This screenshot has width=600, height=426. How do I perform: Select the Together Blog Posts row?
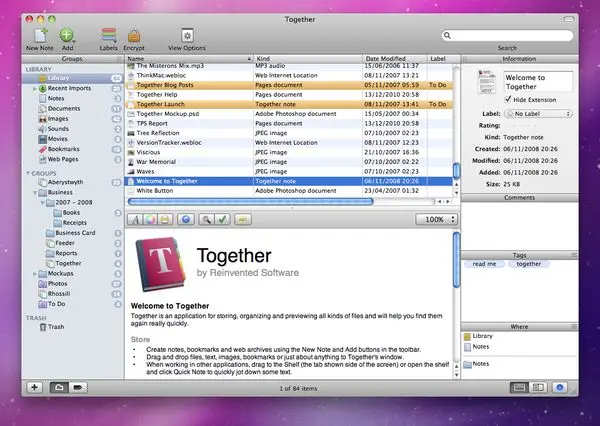coord(289,85)
